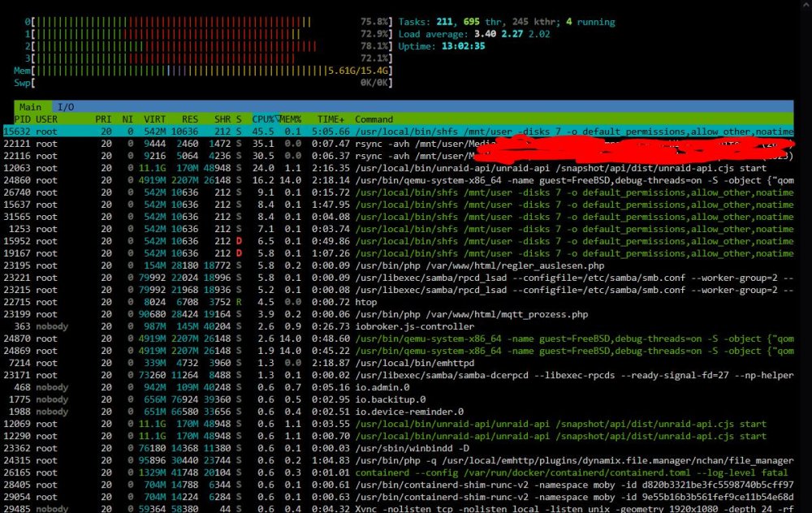Select shfs thread row PID 15637
This screenshot has height=513, width=812.
[398, 205]
